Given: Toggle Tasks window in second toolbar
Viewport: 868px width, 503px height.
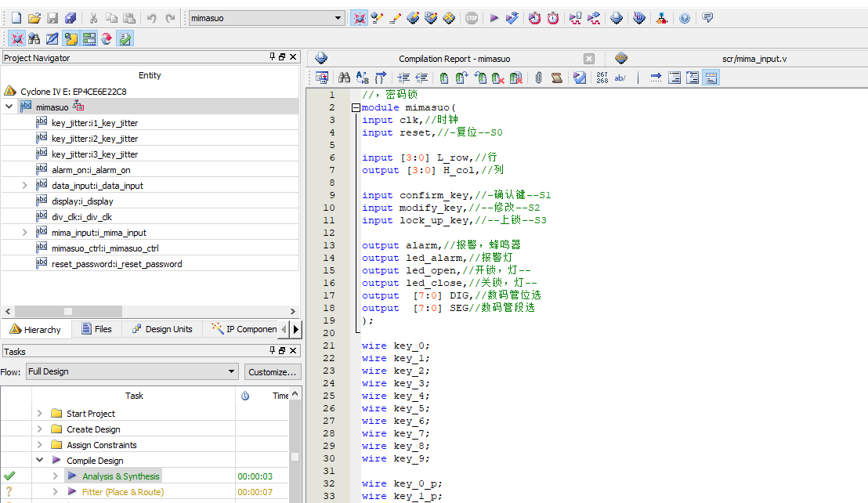Looking at the screenshot, I should point(125,38).
